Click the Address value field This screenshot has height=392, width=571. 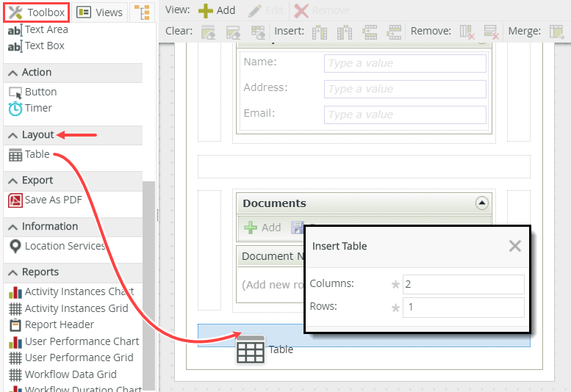(405, 89)
